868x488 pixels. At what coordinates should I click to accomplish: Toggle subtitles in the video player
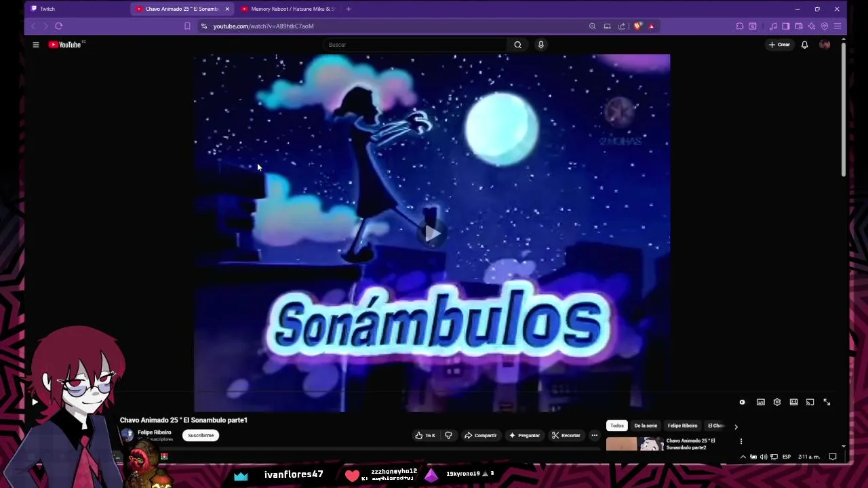pos(761,402)
